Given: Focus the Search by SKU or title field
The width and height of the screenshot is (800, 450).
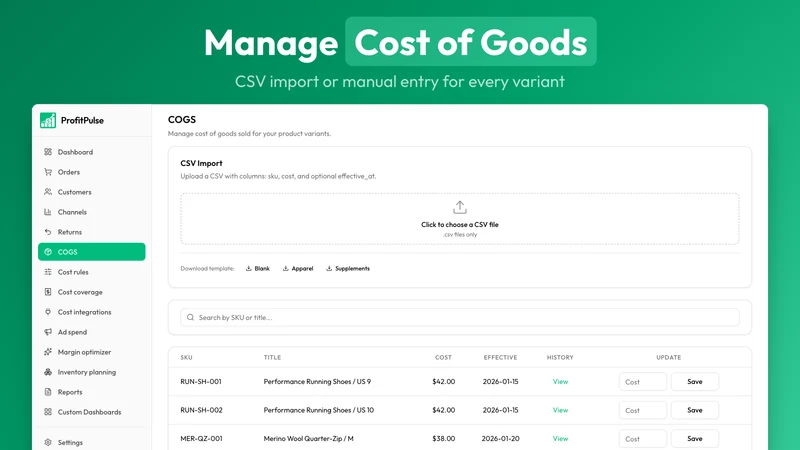Looking at the screenshot, I should [x=460, y=317].
